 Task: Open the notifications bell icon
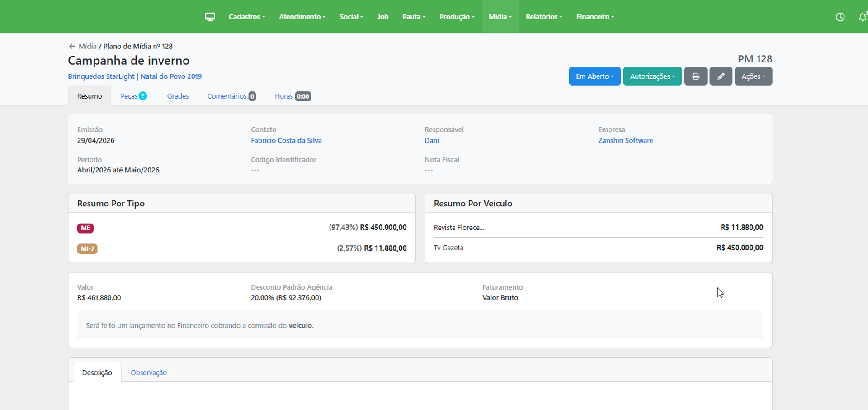(863, 17)
